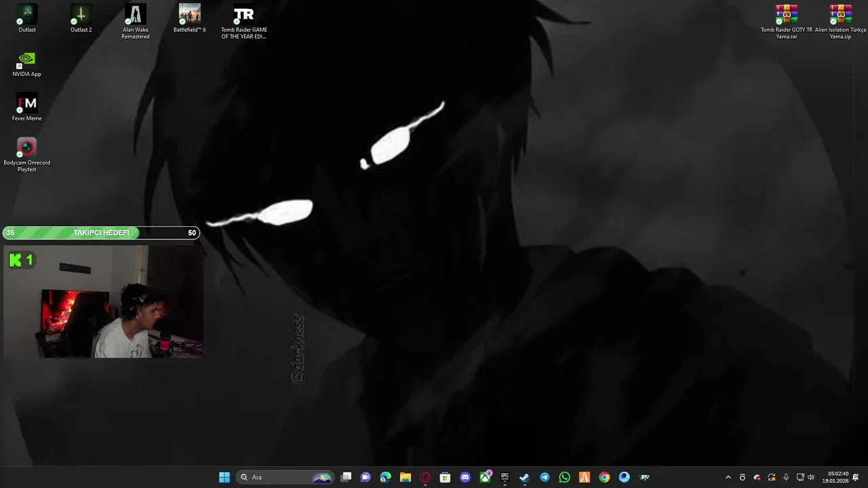Open the blue circular app next to Chrome
Viewport: 868px width, 488px height.
[624, 477]
